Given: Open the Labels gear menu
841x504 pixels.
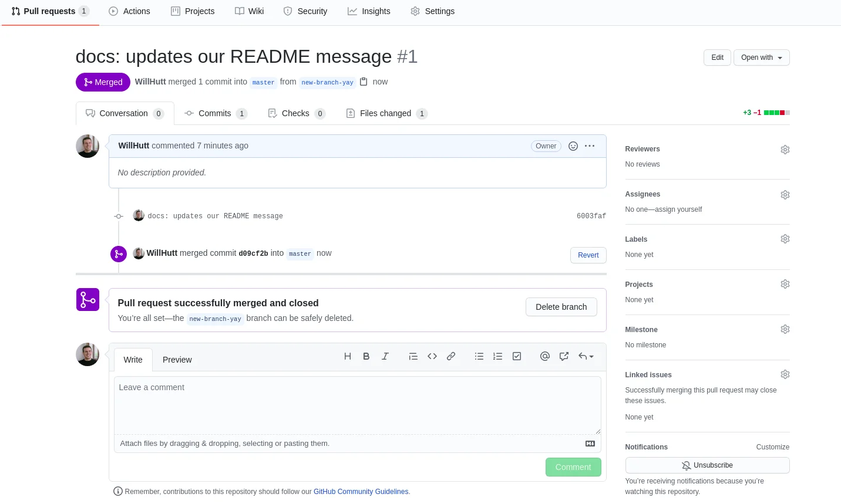Looking at the screenshot, I should tap(785, 239).
